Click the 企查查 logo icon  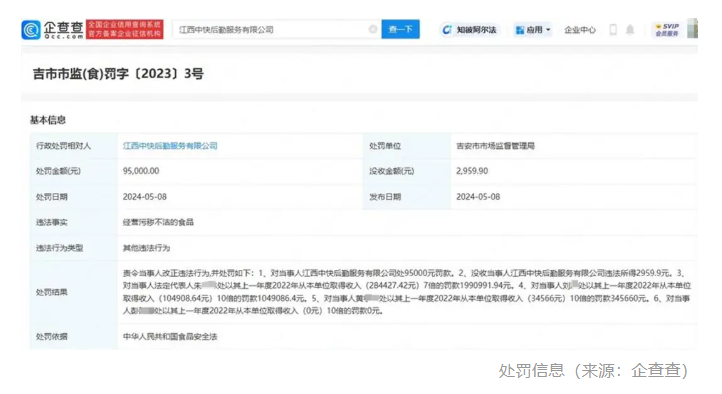[x=31, y=29]
